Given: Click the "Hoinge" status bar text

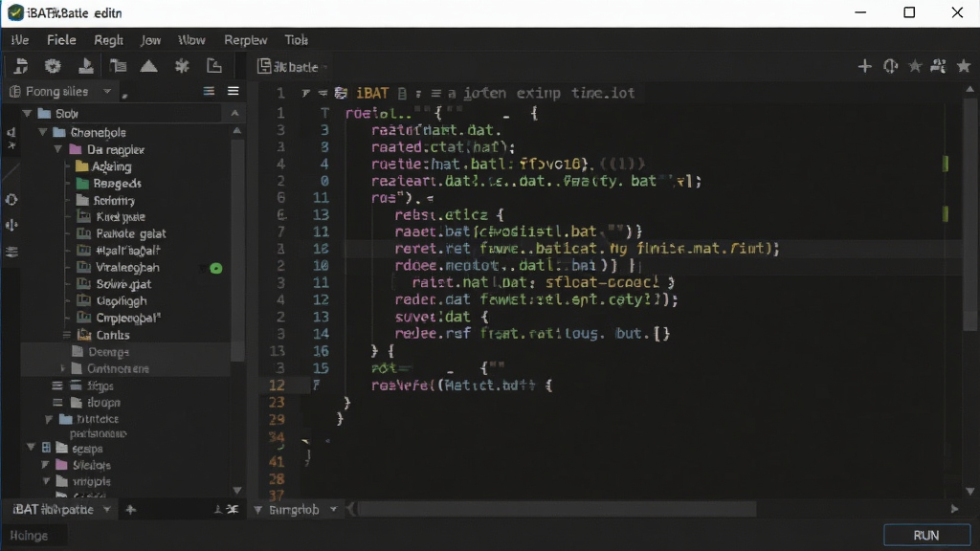Looking at the screenshot, I should [29, 536].
